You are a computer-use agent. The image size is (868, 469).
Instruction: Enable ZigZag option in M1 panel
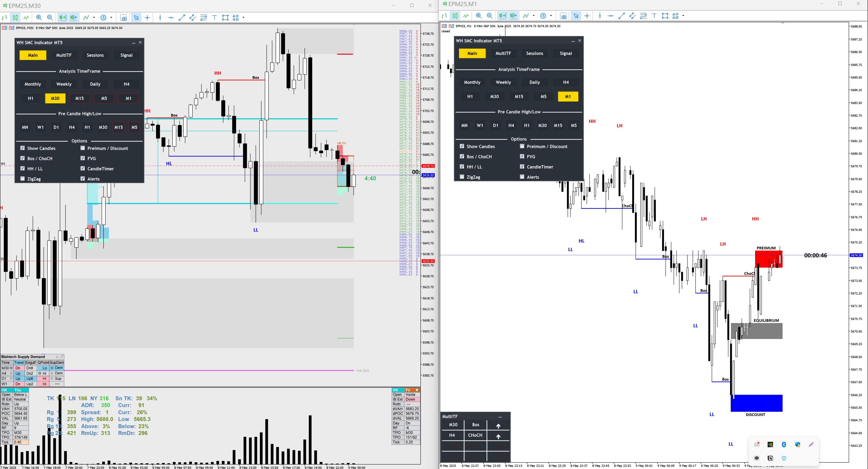(462, 177)
